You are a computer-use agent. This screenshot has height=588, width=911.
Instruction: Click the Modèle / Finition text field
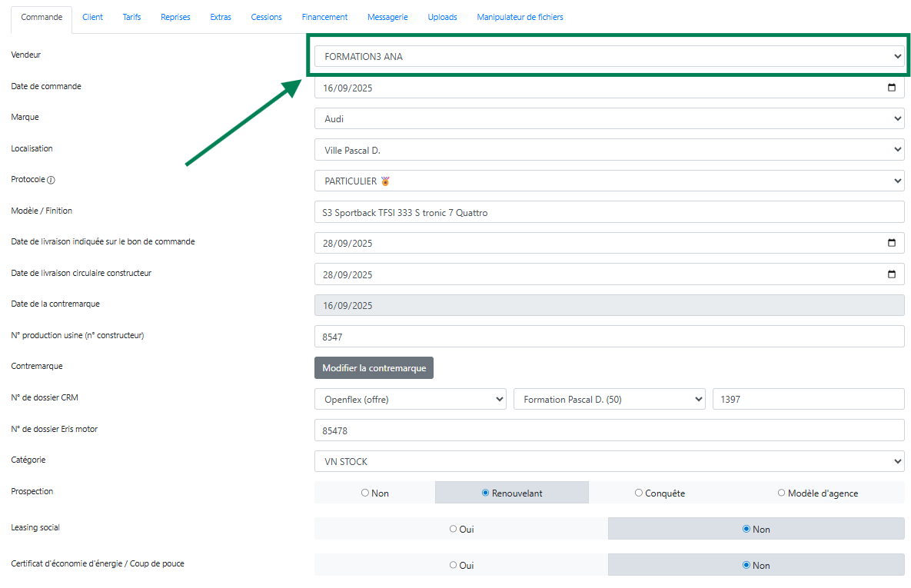609,212
